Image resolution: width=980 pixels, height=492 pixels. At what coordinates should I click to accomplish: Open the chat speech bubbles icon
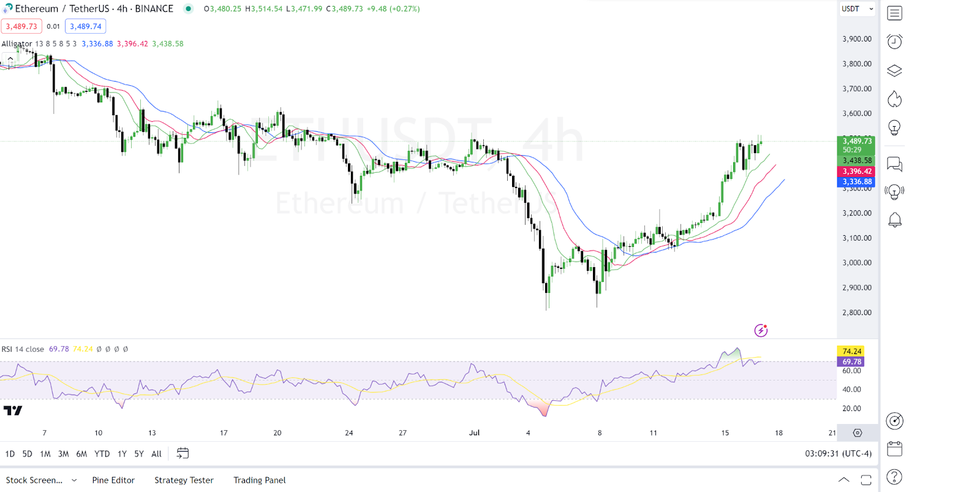(894, 164)
